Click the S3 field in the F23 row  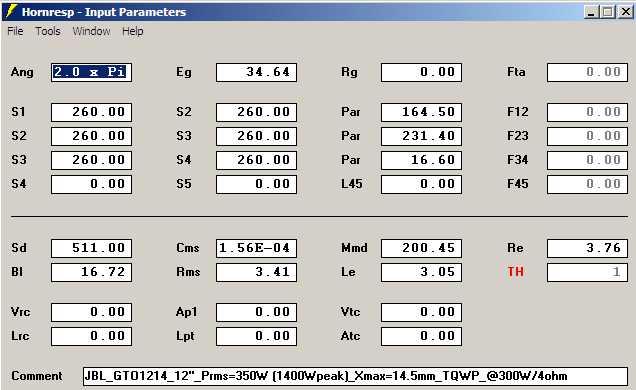click(x=256, y=136)
